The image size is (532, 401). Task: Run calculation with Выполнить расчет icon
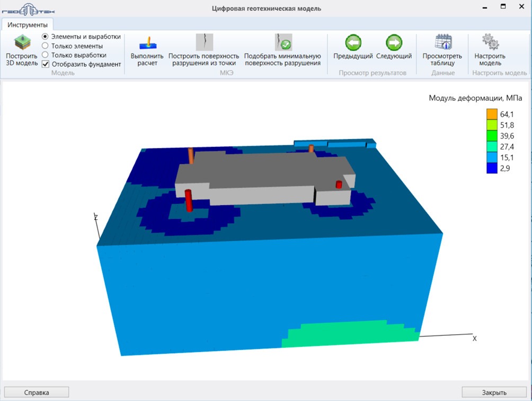(x=147, y=42)
